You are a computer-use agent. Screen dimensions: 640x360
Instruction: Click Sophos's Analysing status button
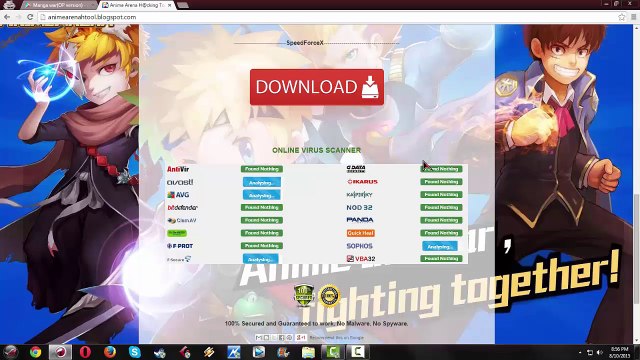[x=440, y=247]
